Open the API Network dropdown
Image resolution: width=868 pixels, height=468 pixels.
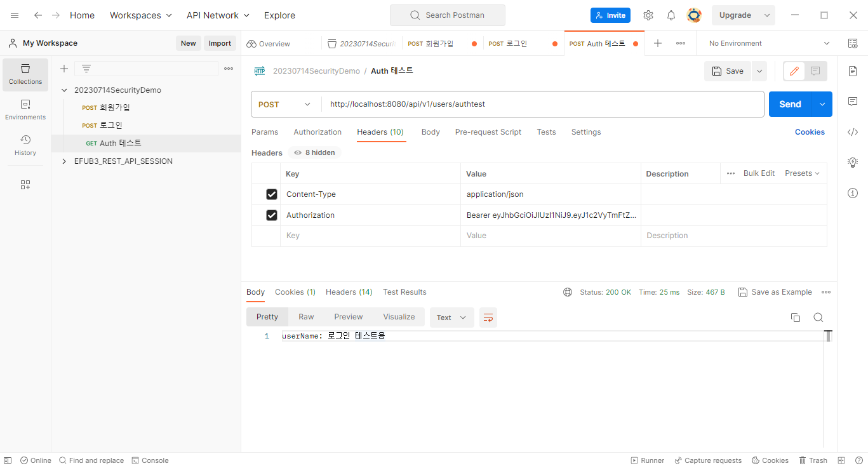point(218,15)
